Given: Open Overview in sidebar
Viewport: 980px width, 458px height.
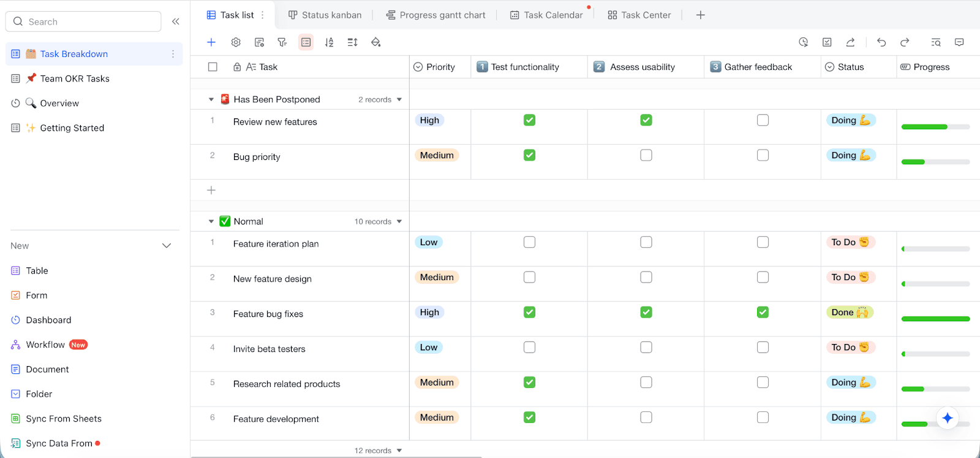Looking at the screenshot, I should (x=95, y=103).
